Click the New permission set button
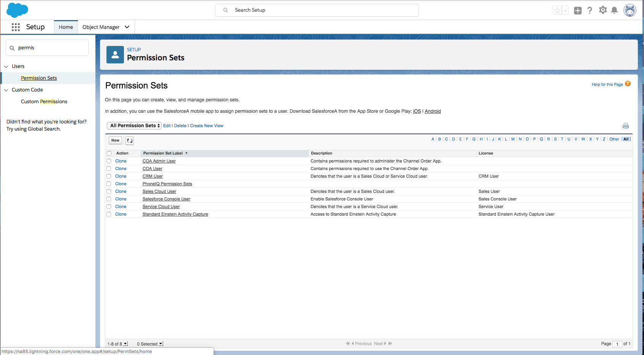This screenshot has height=355, width=644. 115,140
